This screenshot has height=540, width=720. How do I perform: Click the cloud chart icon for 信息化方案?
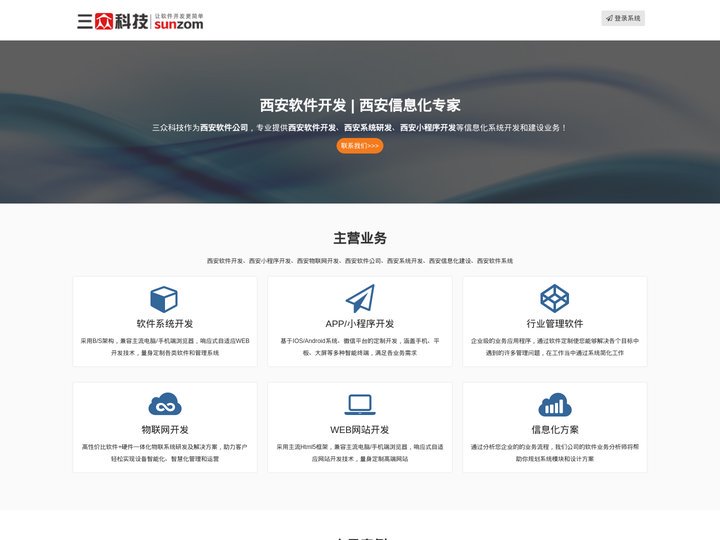pos(555,404)
